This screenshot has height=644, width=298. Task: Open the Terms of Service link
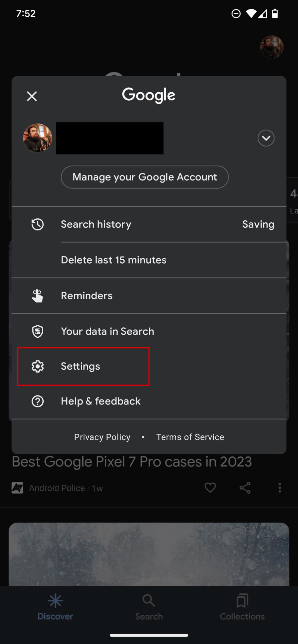click(x=190, y=437)
